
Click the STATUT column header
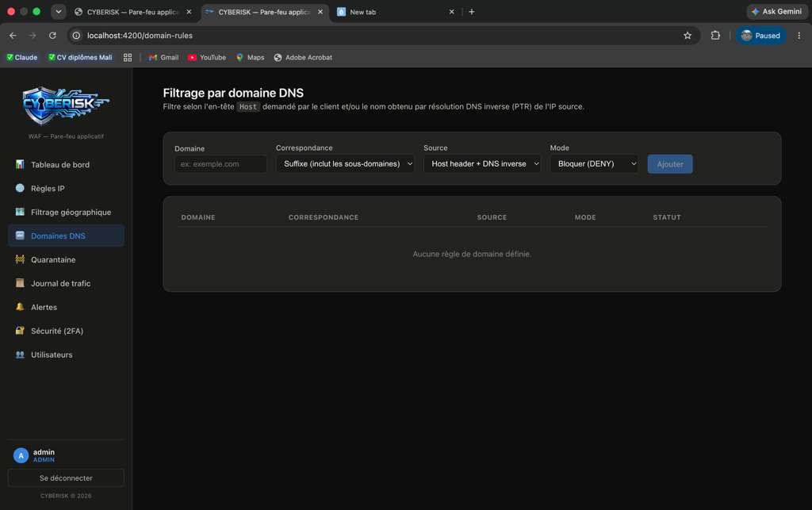pos(666,217)
